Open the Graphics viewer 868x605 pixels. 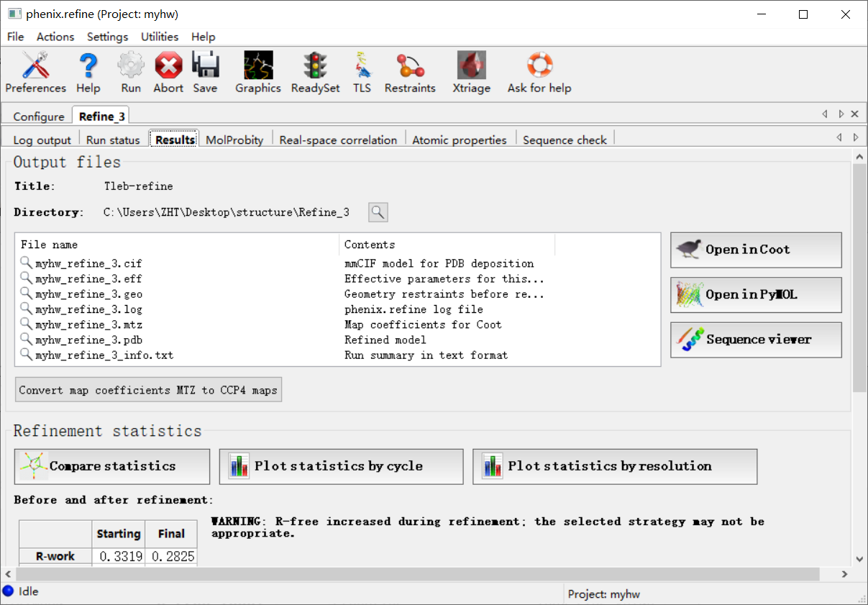coord(258,73)
